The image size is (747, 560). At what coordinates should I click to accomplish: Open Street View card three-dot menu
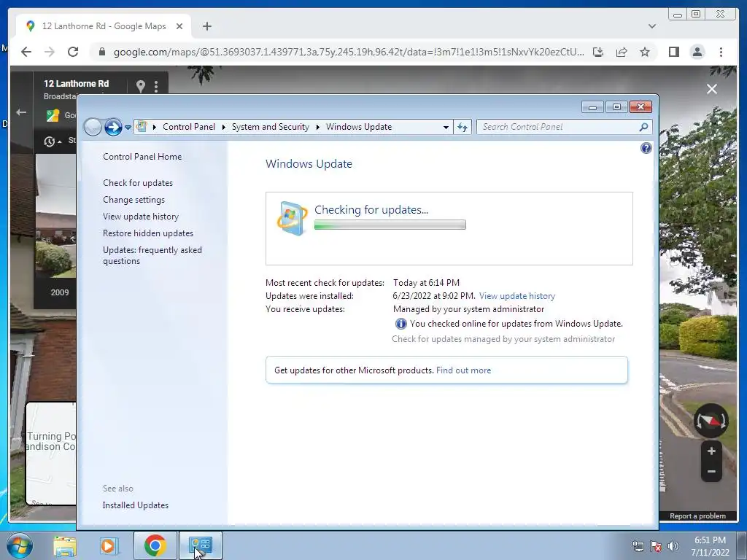tap(156, 86)
